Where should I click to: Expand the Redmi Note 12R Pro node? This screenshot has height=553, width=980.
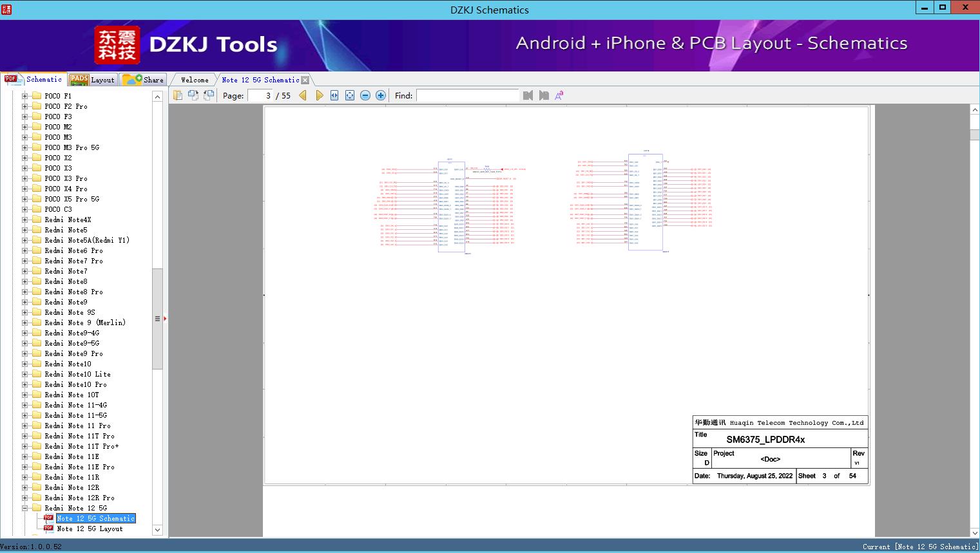[x=25, y=498]
